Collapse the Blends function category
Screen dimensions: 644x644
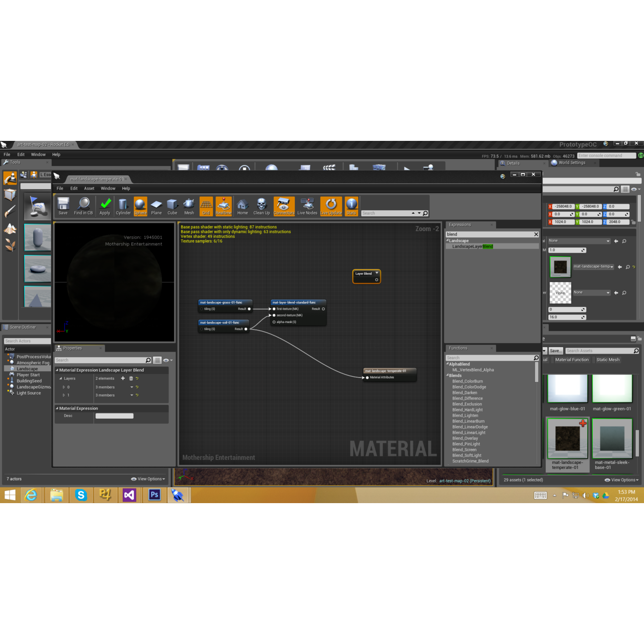447,375
